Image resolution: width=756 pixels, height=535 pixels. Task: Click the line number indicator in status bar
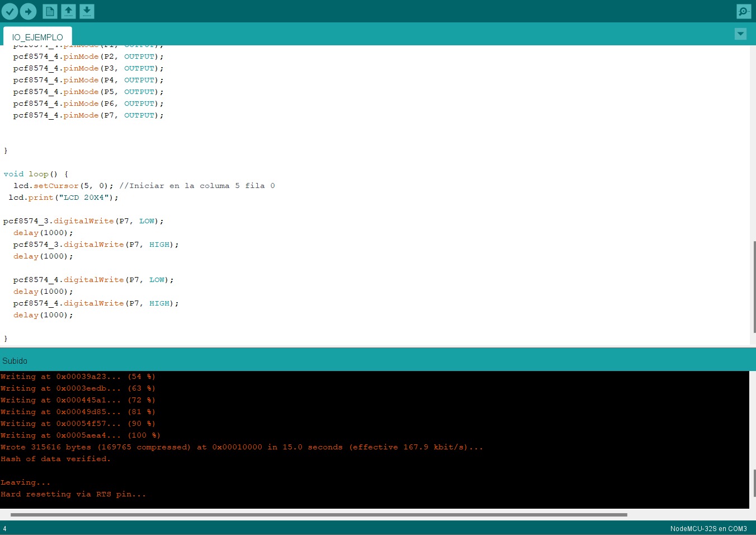coord(4,529)
